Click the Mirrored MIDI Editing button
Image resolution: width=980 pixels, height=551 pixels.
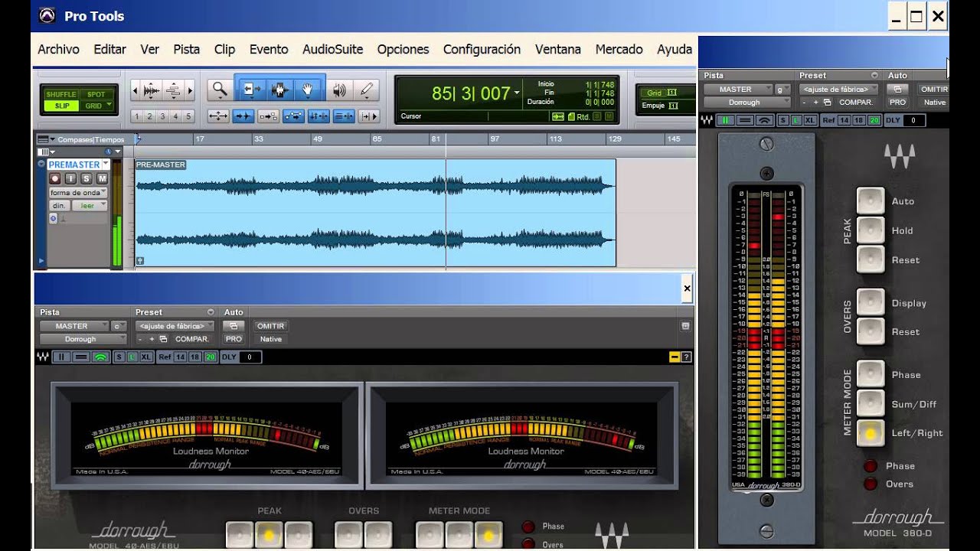(268, 116)
